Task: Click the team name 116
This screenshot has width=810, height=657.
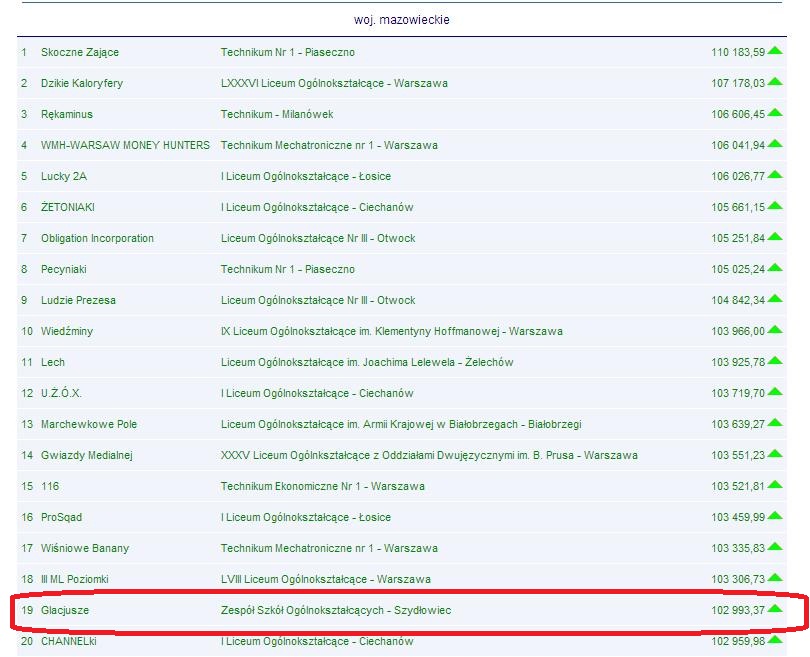Action: (50, 486)
